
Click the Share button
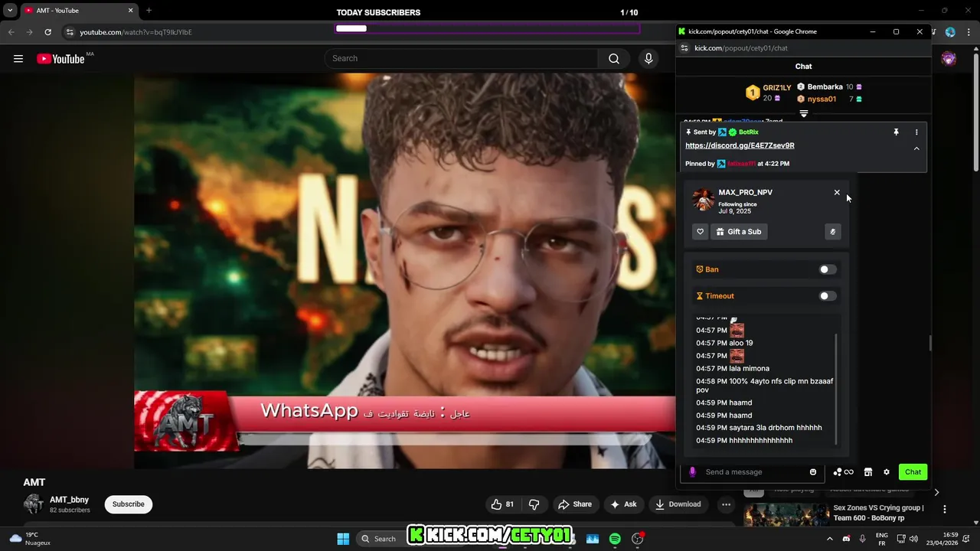574,504
